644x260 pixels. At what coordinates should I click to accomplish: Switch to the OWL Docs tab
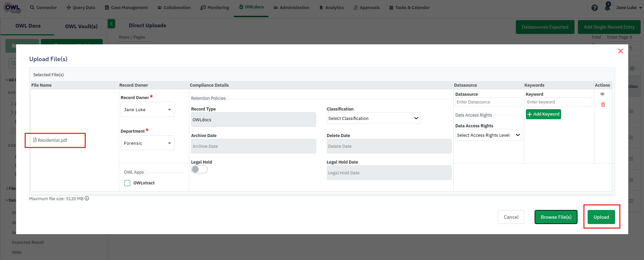coord(28,26)
